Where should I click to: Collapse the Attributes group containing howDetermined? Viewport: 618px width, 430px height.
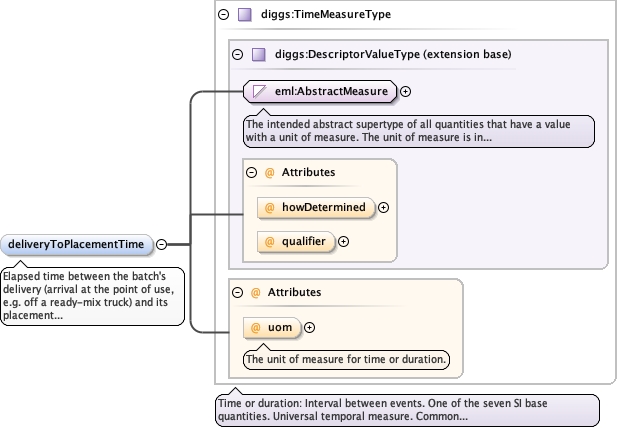pyautogui.click(x=251, y=172)
